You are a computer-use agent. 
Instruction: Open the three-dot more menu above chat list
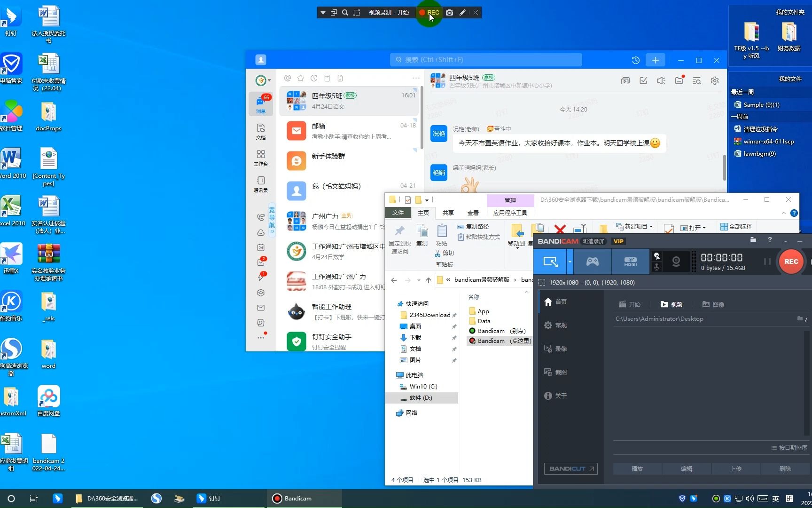[416, 78]
